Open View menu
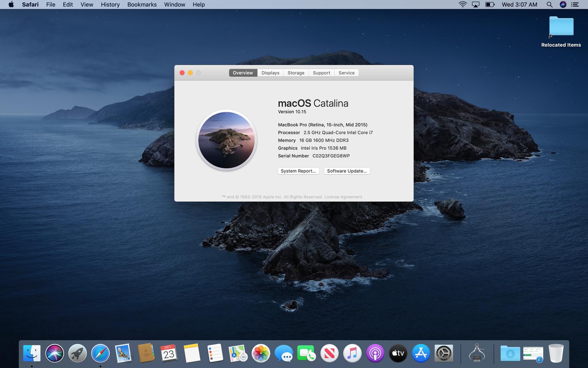The image size is (588, 368). coord(87,4)
